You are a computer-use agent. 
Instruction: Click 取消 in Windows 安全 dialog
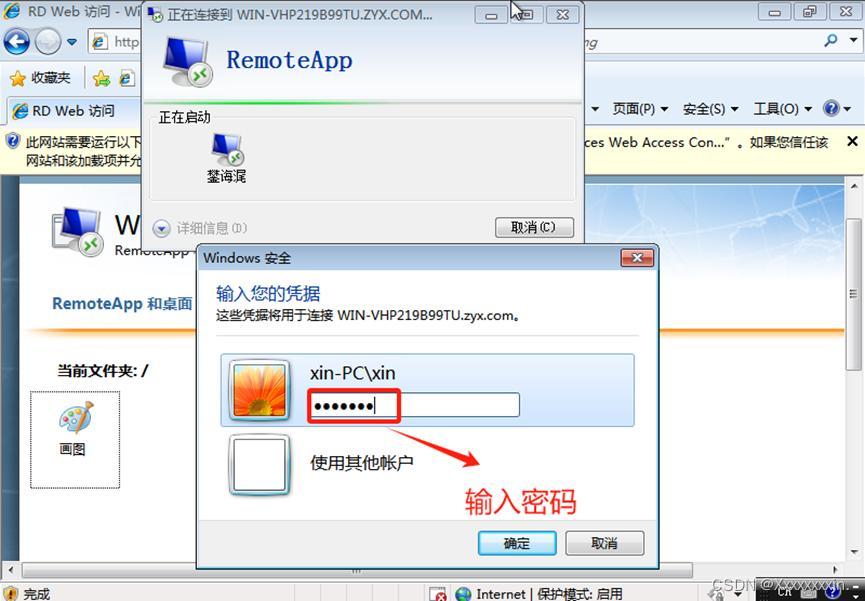coord(605,543)
